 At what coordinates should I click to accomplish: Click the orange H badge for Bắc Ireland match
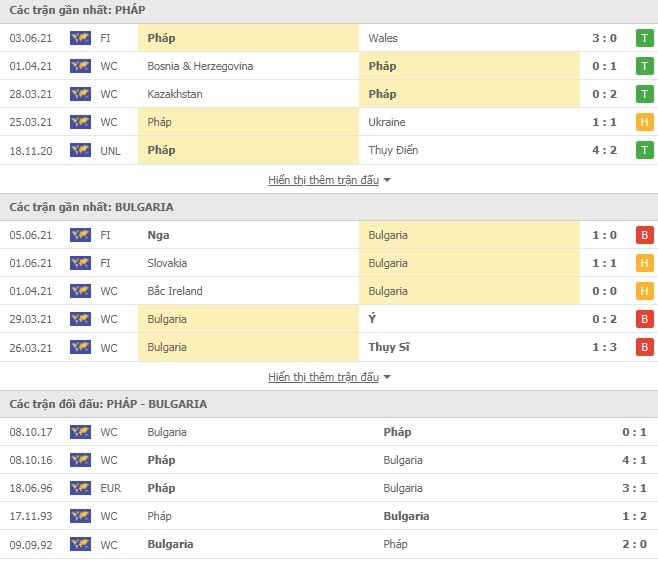pos(645,291)
